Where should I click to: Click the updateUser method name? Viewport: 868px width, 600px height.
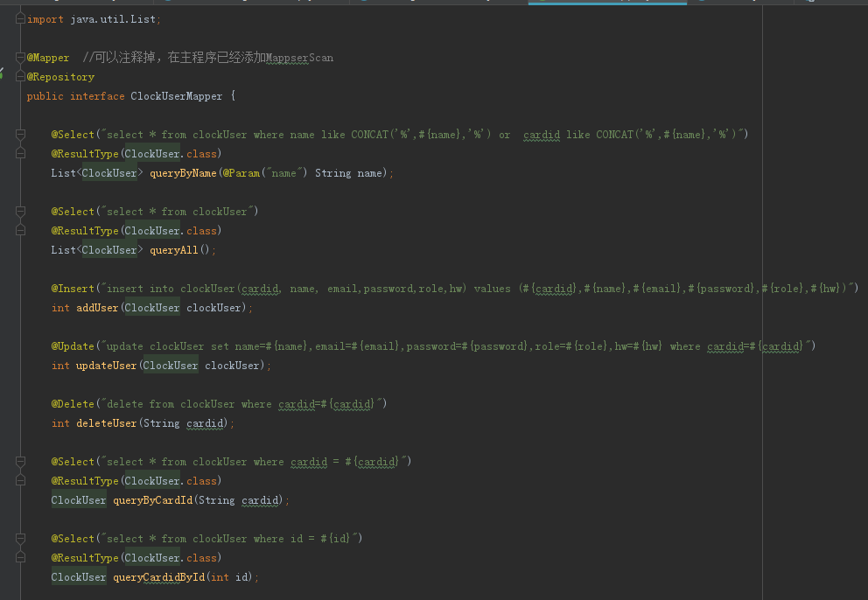[x=106, y=366]
